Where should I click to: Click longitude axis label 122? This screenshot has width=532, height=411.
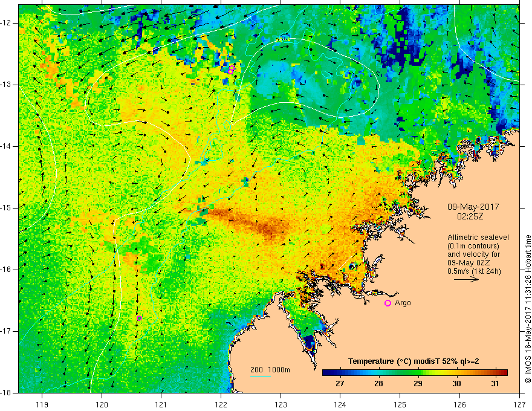click(x=221, y=404)
